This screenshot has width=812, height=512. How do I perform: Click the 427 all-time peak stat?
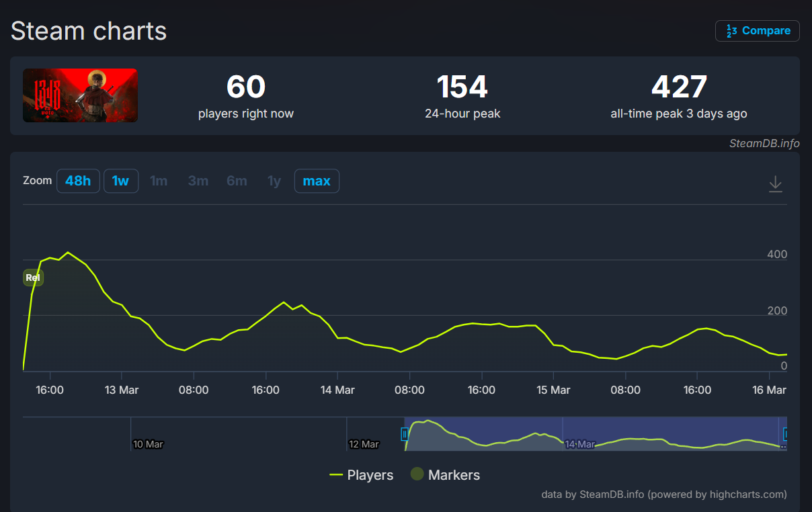tap(679, 97)
